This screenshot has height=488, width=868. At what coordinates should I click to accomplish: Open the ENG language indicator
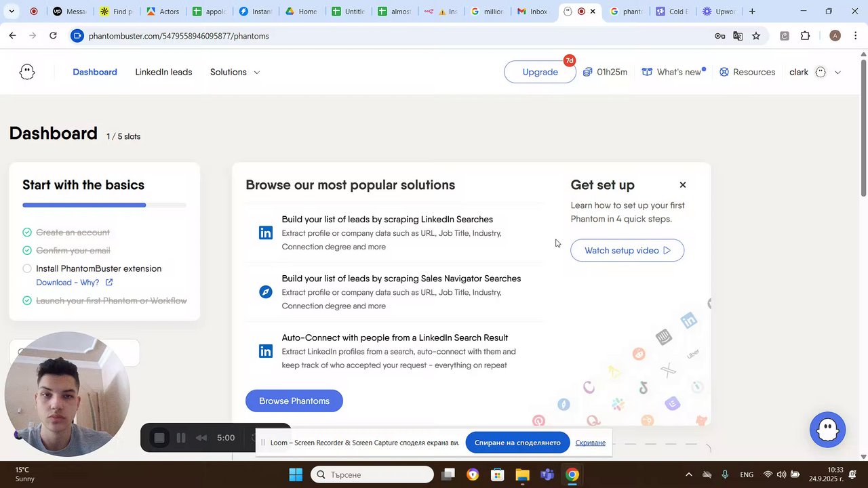click(x=747, y=474)
